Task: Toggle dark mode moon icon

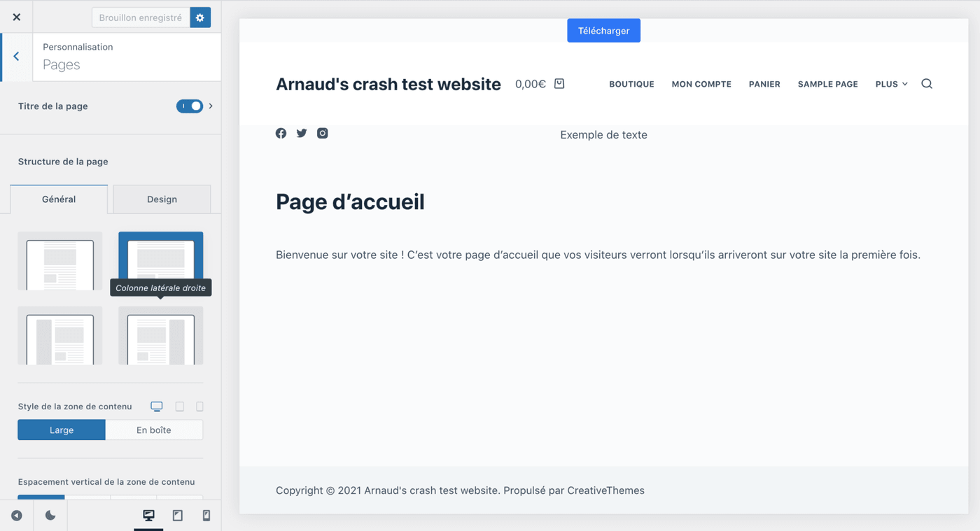Action: [50, 516]
